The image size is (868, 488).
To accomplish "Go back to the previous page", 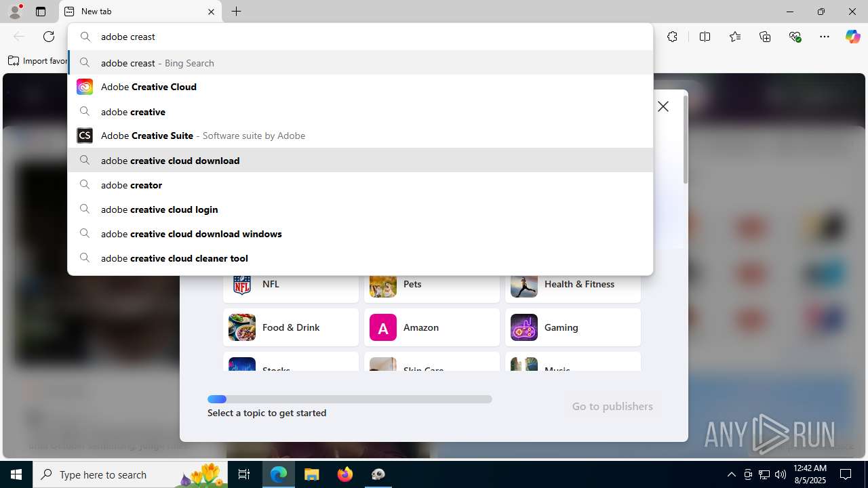I will [19, 37].
